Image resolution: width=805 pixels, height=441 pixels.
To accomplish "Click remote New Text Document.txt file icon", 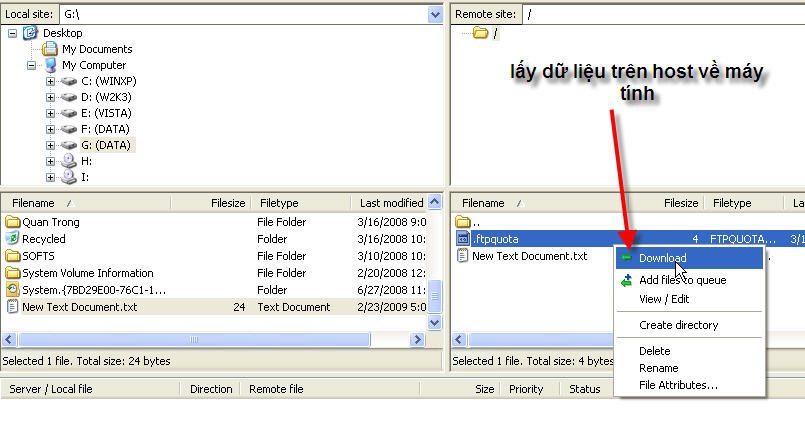I will [463, 256].
